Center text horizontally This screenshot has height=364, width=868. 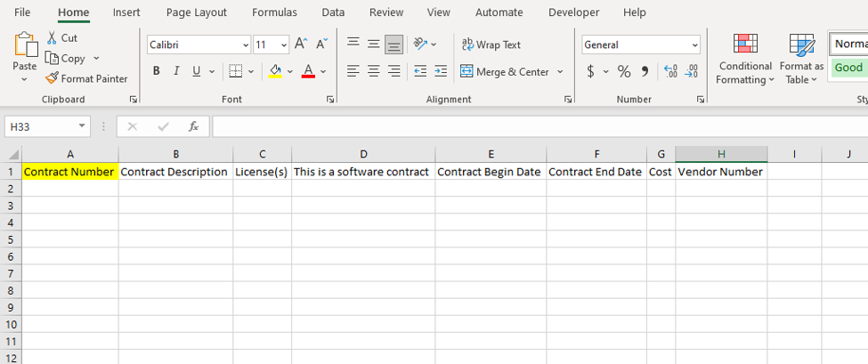(374, 71)
